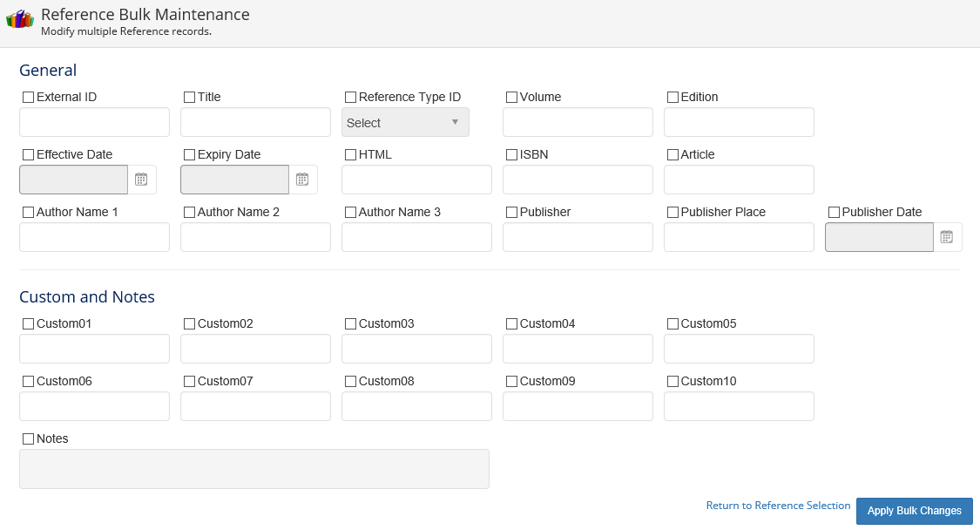The width and height of the screenshot is (980, 530).
Task: Click the books icon beside the page title
Action: [19, 19]
